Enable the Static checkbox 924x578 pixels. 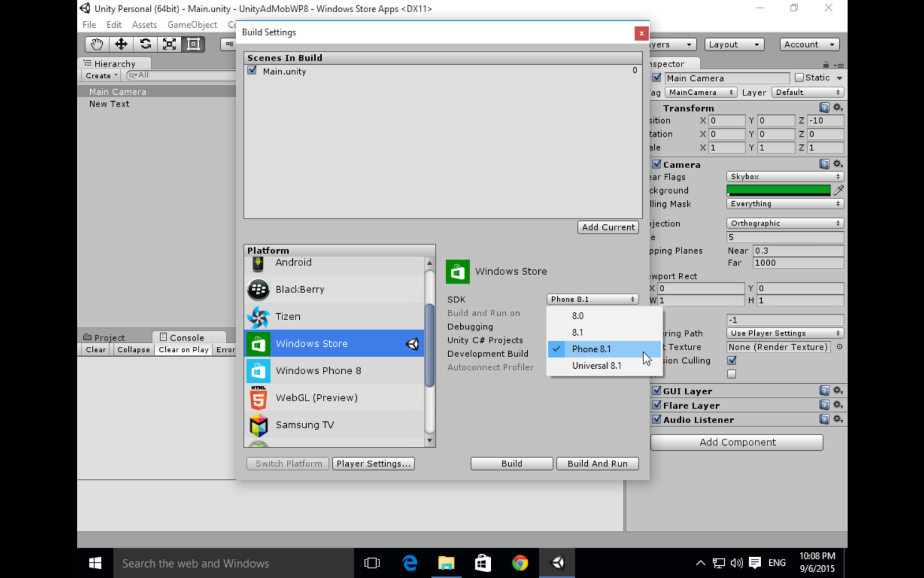tap(799, 77)
